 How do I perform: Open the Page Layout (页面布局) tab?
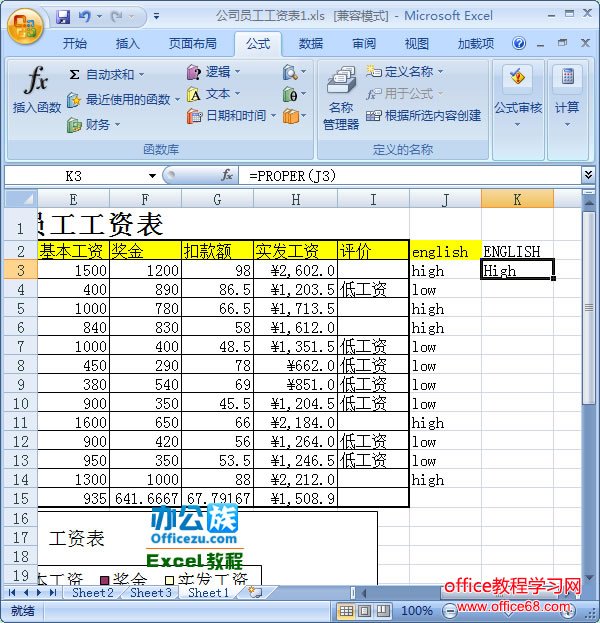click(x=193, y=43)
